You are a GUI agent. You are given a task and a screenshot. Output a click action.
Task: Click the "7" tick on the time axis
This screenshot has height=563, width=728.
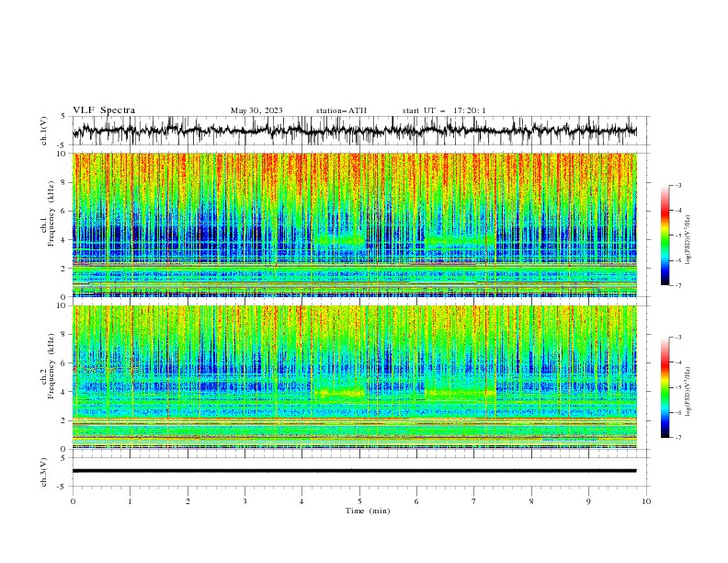click(x=474, y=501)
